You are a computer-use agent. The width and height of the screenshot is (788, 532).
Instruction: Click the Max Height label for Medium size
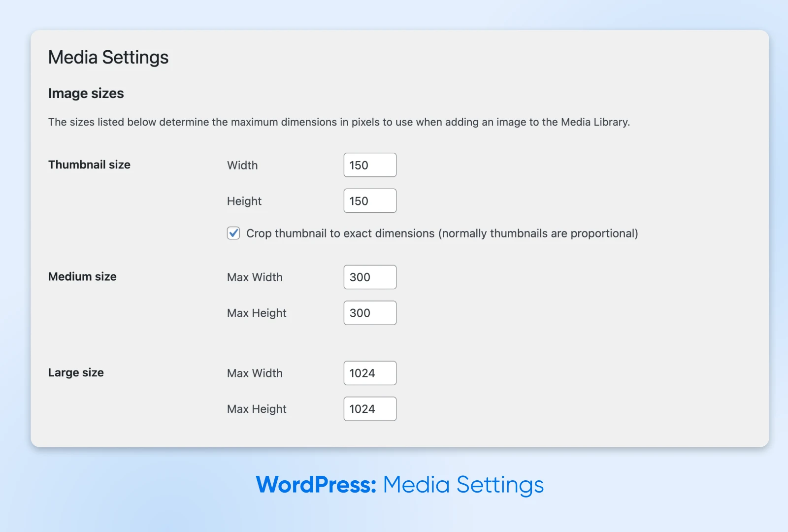(257, 313)
